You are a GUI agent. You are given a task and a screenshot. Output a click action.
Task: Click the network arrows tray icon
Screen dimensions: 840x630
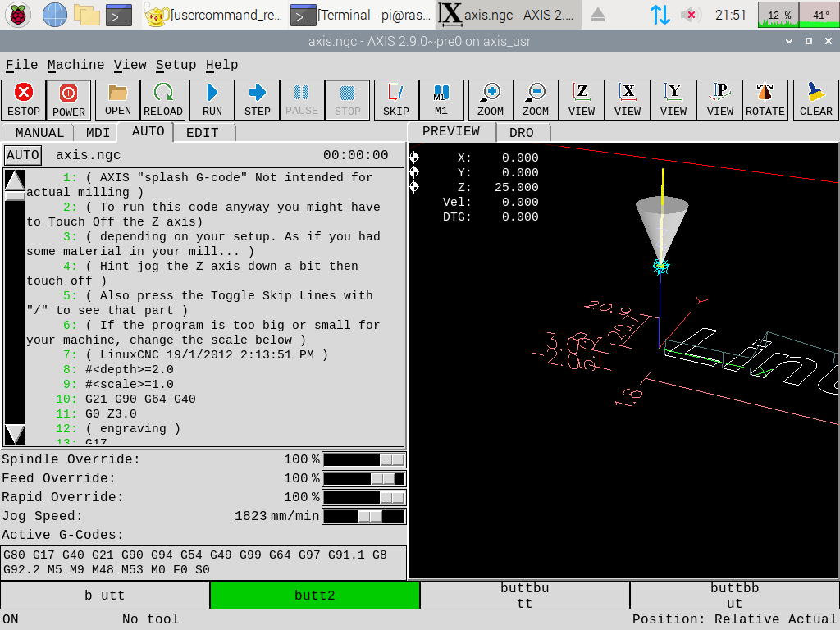tap(660, 15)
